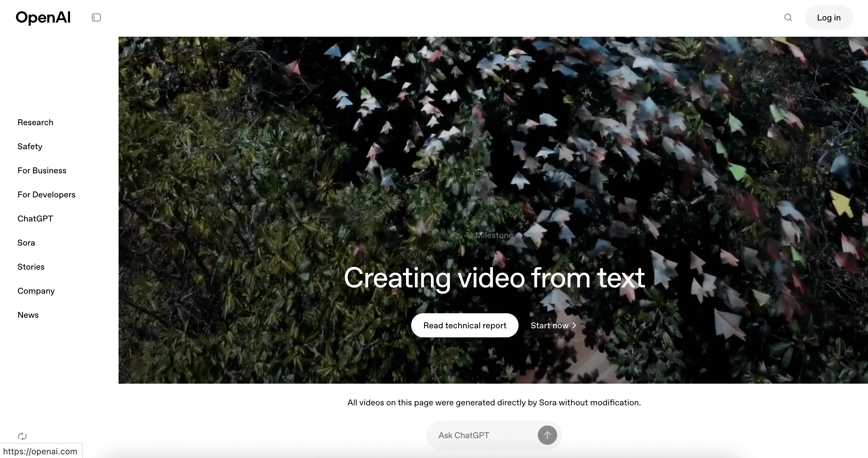The height and width of the screenshot is (458, 868).
Task: Click the refresh arrows icon at bottom left
Action: [x=22, y=436]
